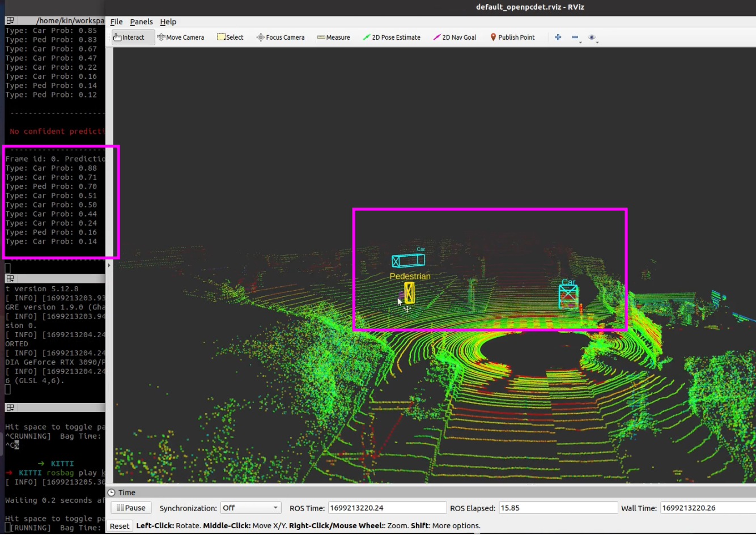Screen dimensions: 756x535
Task: Click terminal line 't version 5.12.8'
Action: click(42, 289)
